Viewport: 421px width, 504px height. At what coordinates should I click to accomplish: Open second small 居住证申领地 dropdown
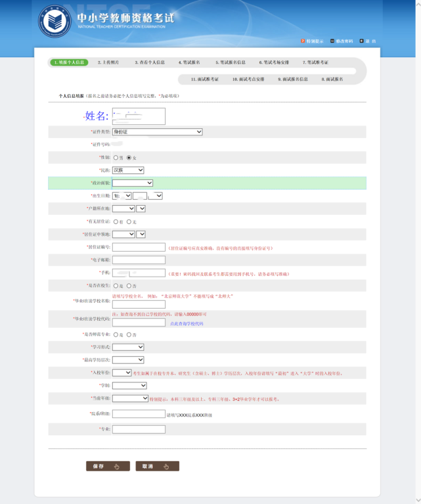point(141,235)
